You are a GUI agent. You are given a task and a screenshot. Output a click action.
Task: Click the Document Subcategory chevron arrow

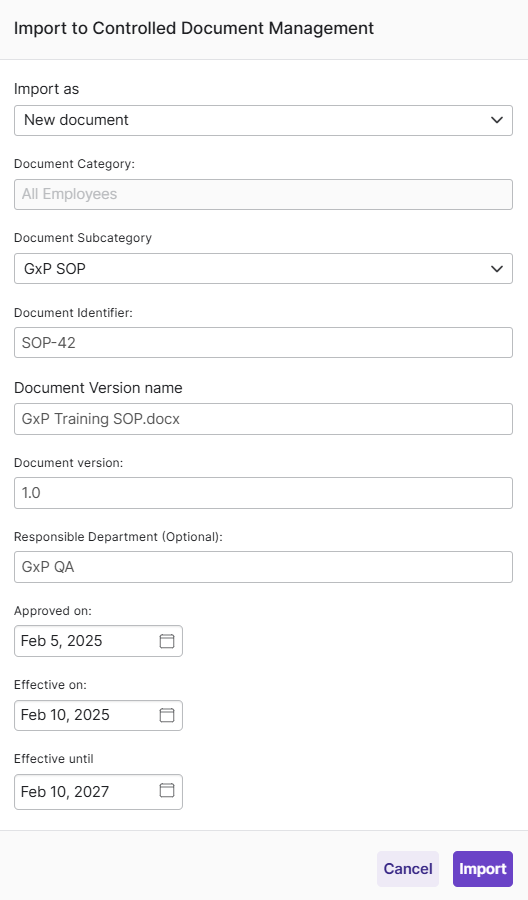pos(497,269)
